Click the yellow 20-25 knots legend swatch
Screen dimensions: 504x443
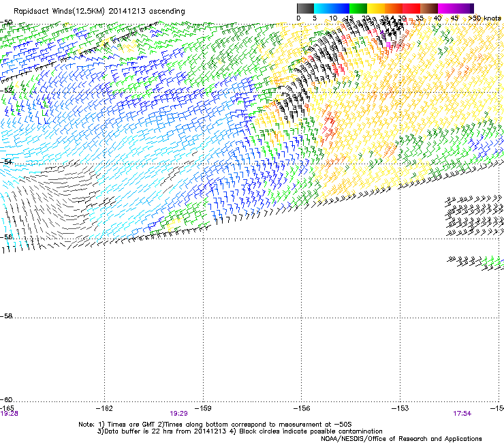376,8
